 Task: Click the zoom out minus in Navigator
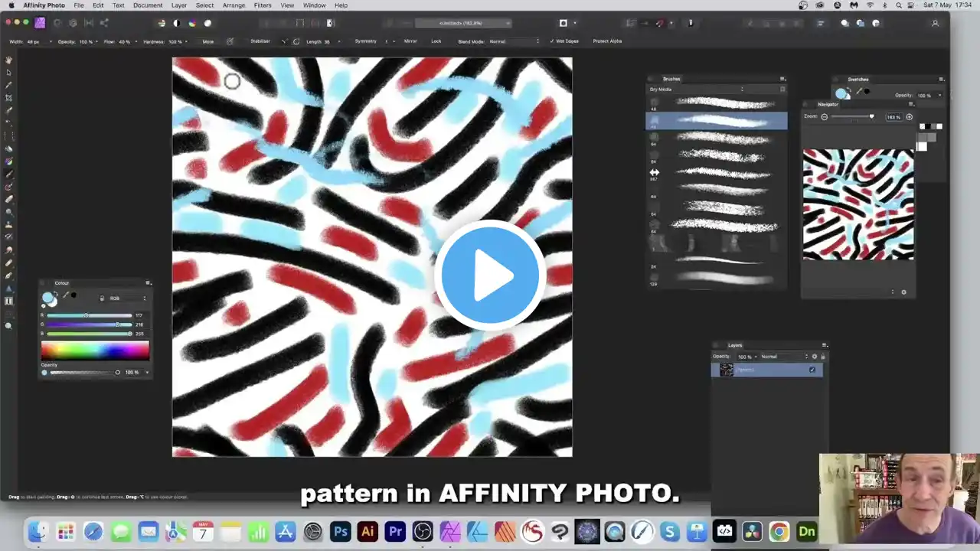click(825, 117)
